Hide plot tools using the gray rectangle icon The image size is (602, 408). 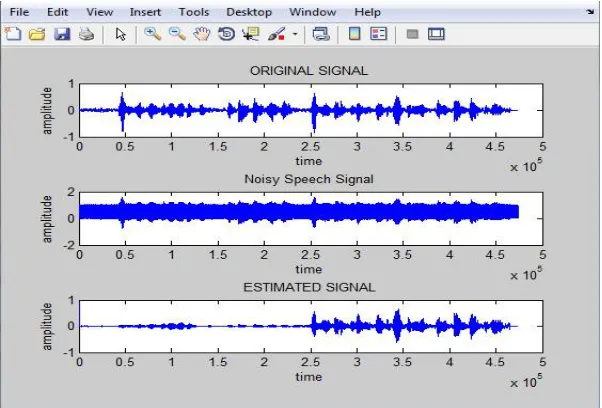tap(412, 35)
